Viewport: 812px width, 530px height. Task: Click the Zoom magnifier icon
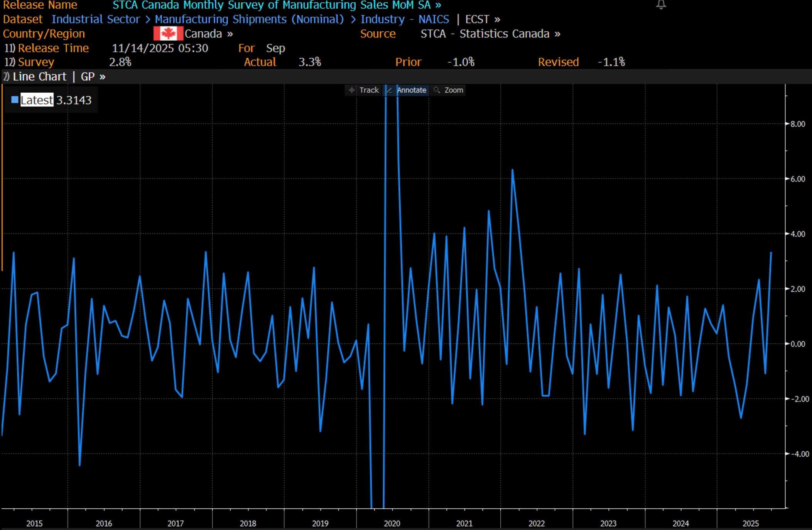(x=437, y=90)
